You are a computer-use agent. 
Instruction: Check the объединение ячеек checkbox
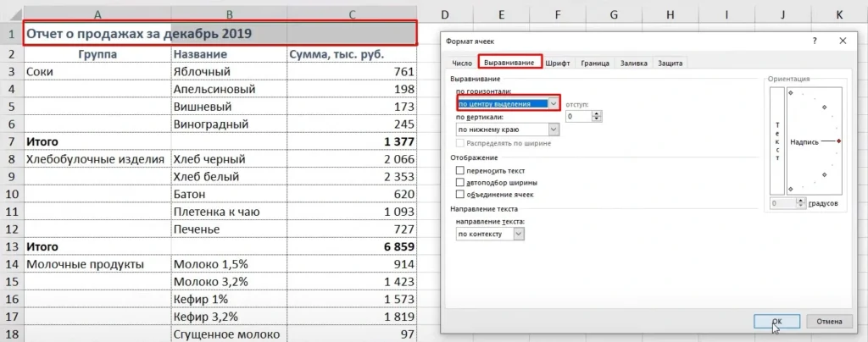pos(460,194)
